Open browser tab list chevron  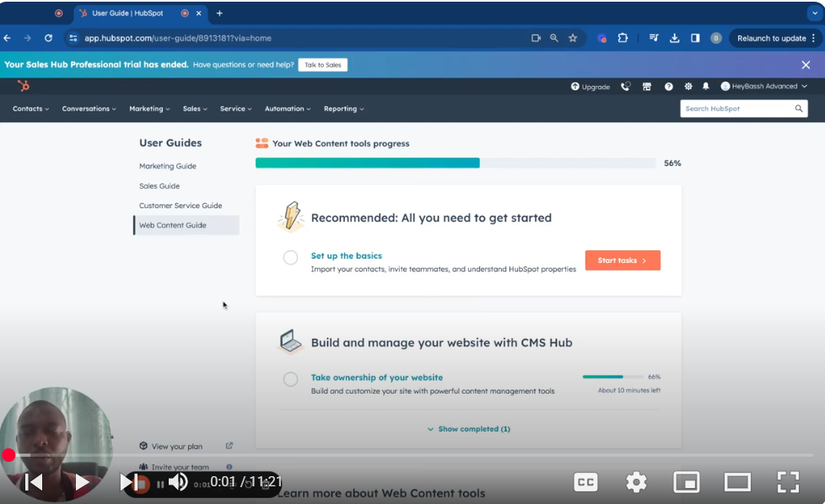815,13
